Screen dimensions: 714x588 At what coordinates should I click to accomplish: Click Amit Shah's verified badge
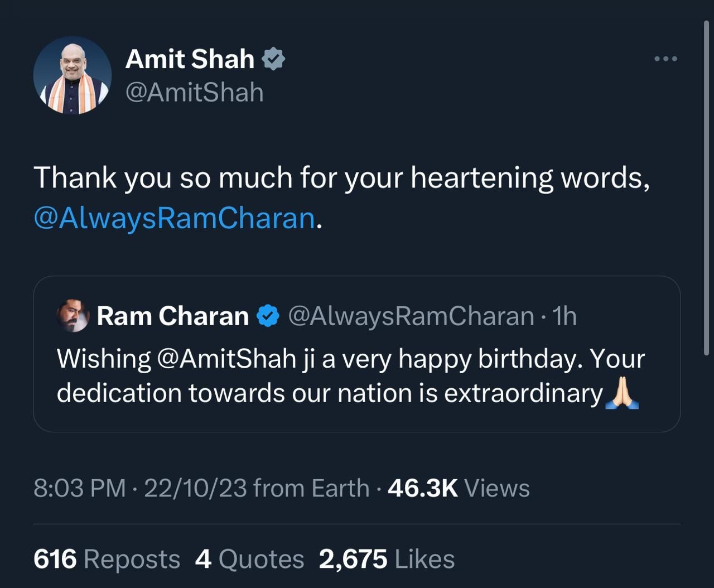[x=273, y=59]
